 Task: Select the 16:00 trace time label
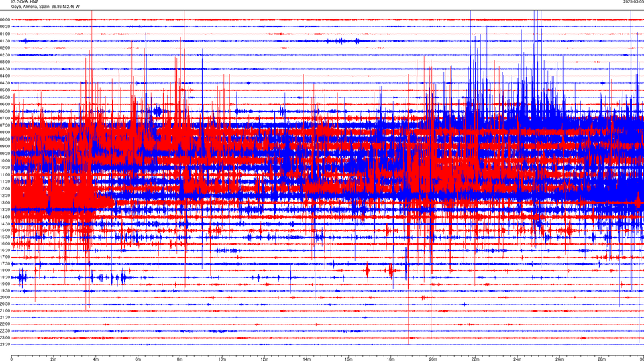point(5,243)
